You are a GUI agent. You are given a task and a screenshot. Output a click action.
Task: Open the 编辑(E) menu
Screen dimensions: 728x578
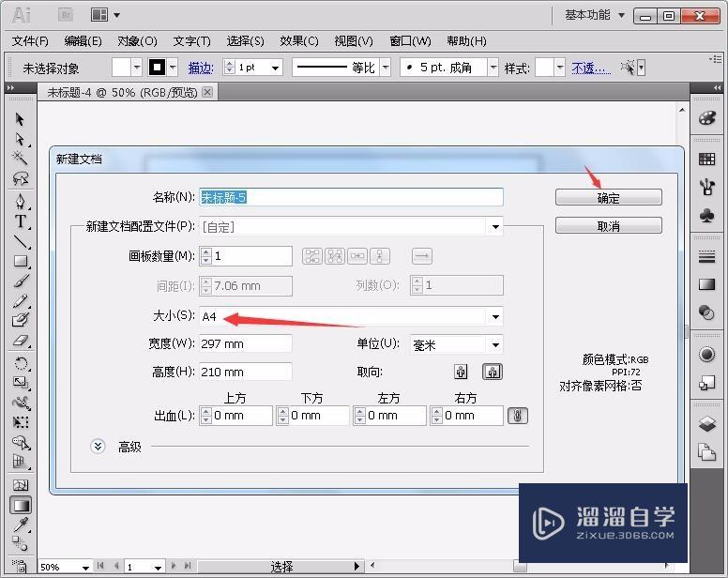pyautogui.click(x=83, y=41)
